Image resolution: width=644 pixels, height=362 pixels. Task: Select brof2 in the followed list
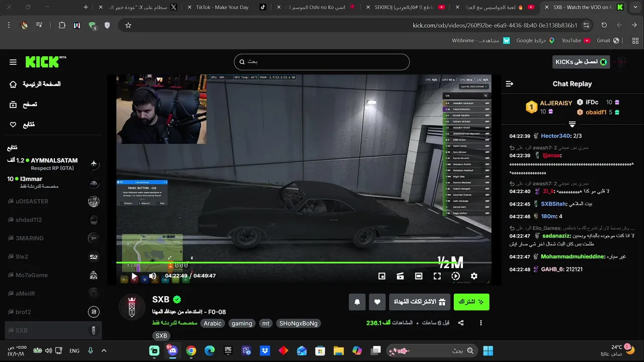pyautogui.click(x=52, y=312)
